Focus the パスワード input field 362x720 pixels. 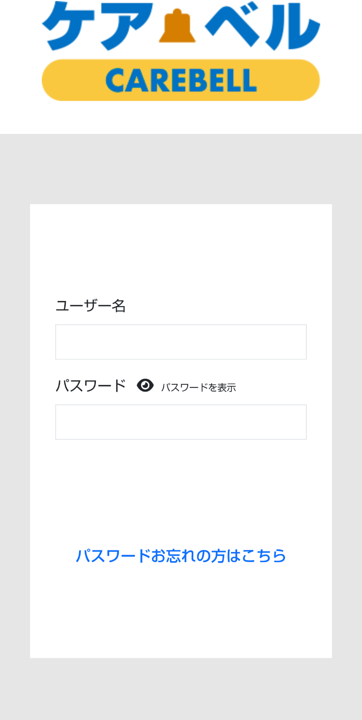tap(181, 422)
